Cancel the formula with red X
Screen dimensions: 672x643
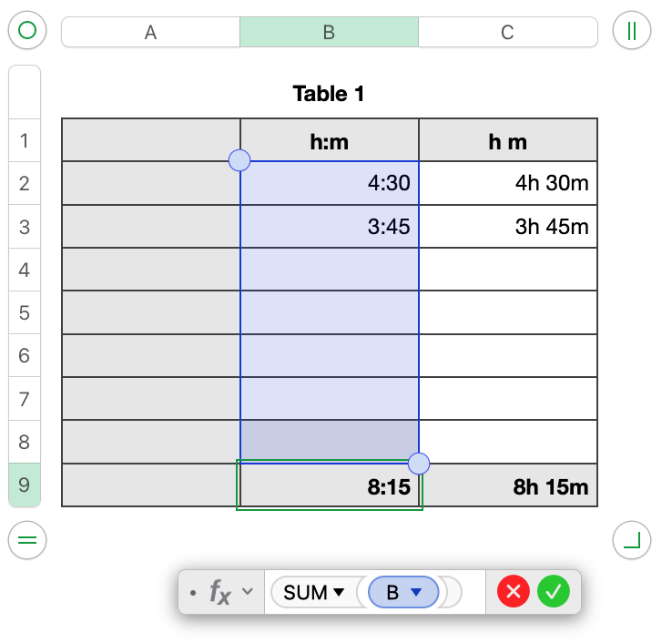pos(514,592)
